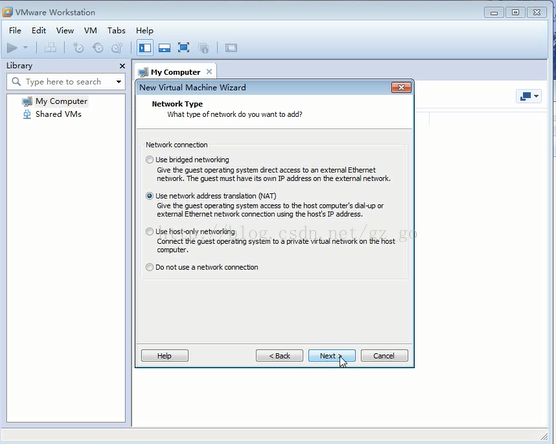Click the take snapshot toolbar icon
The image size is (556, 444).
click(x=78, y=48)
